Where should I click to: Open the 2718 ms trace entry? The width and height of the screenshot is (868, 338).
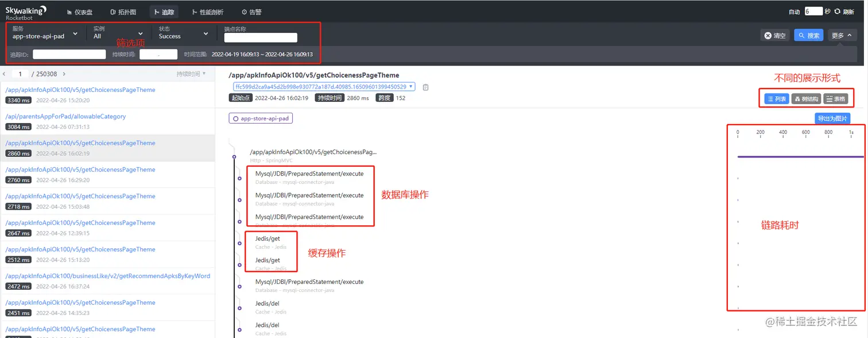pos(107,201)
